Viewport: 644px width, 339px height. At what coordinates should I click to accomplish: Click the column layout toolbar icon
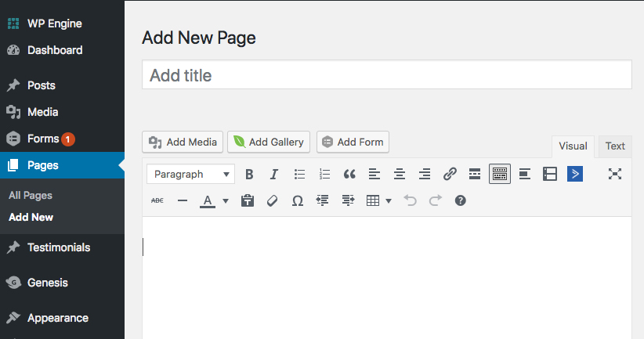pos(550,175)
